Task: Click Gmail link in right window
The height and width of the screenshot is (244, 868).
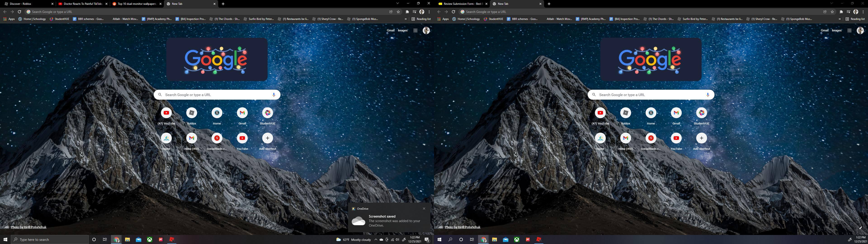Action: click(x=824, y=30)
